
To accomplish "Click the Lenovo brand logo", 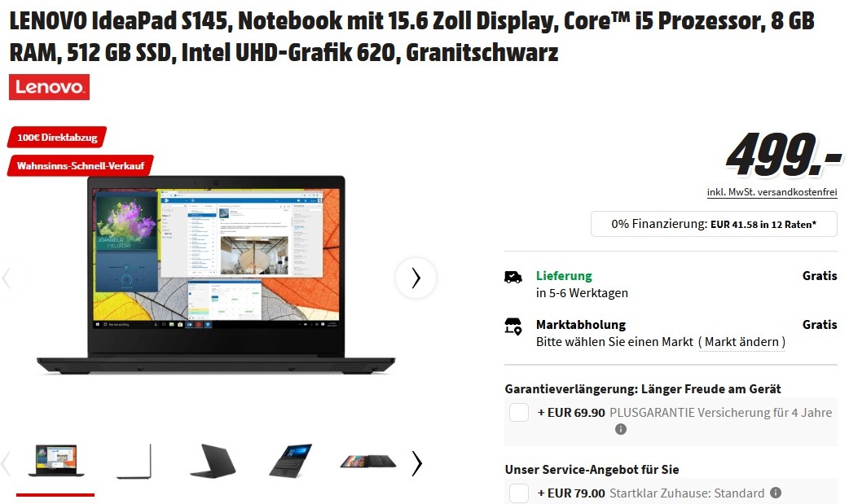I will coord(49,87).
